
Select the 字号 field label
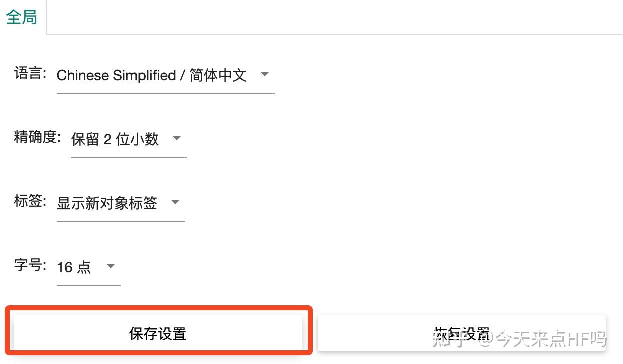30,265
